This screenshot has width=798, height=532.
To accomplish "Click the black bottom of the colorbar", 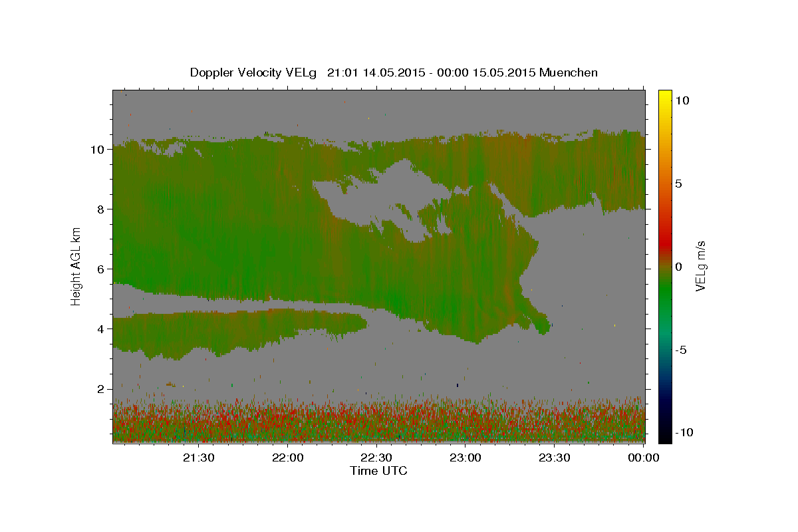I will pos(665,436).
